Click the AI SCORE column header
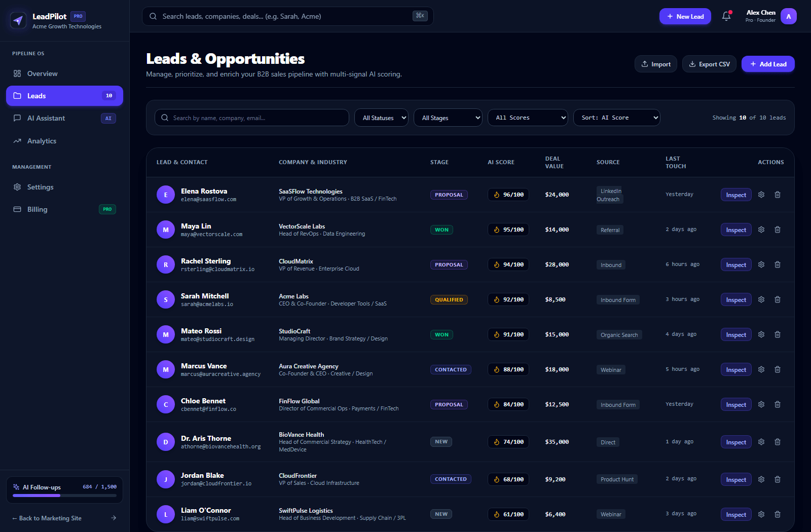The image size is (811, 532). [x=501, y=162]
